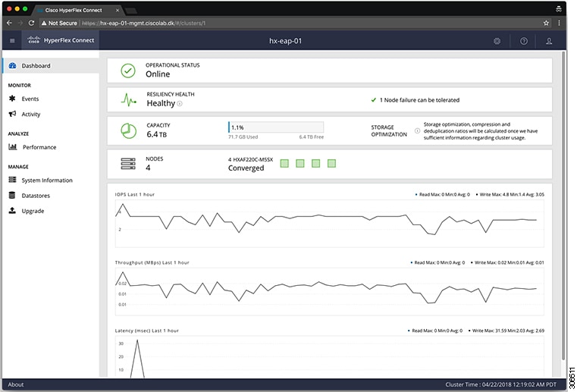Click the Storage Optimization info icon
This screenshot has width=577, height=392.
417,130
